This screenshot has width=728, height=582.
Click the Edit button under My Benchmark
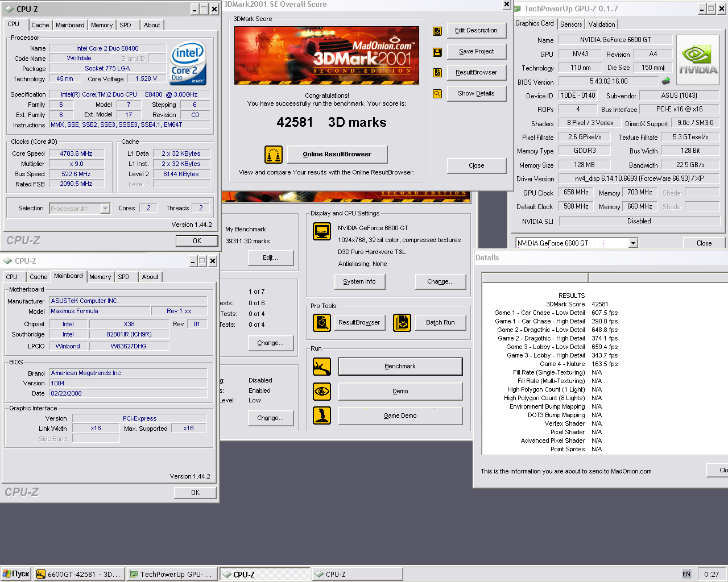pos(271,258)
